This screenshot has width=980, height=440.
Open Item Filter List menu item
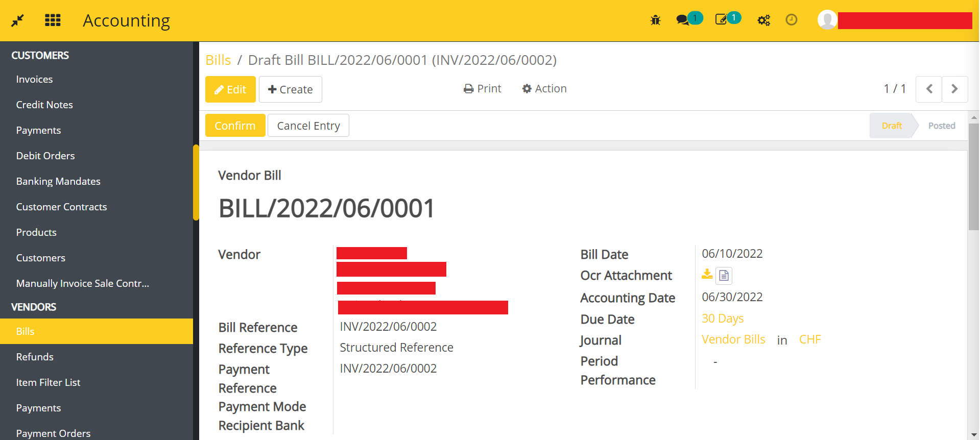[x=48, y=382]
